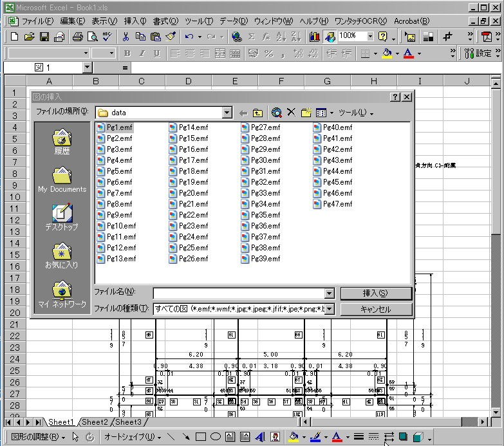The width and height of the screenshot is (504, 446).
Task: Switch to the Sheet2 tab
Action: point(94,422)
